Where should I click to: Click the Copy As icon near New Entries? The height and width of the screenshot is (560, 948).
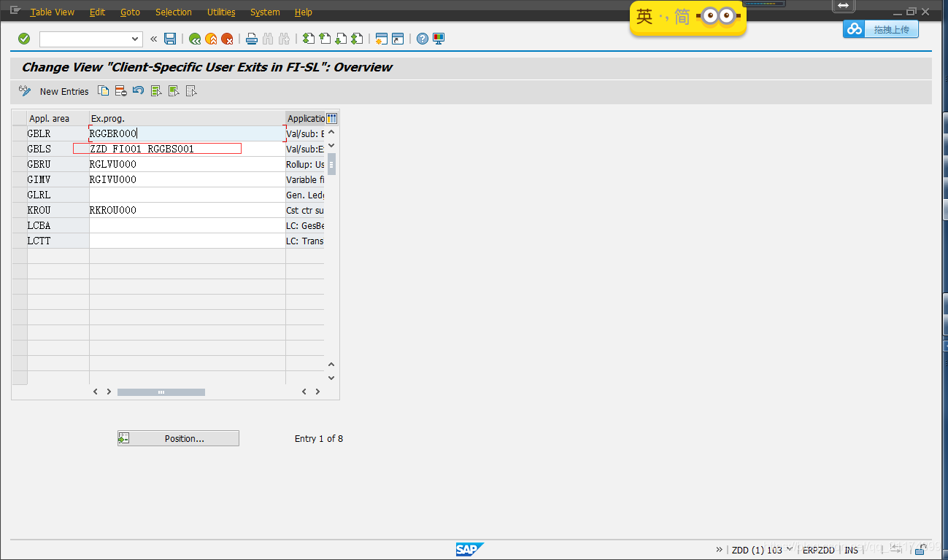coord(103,90)
